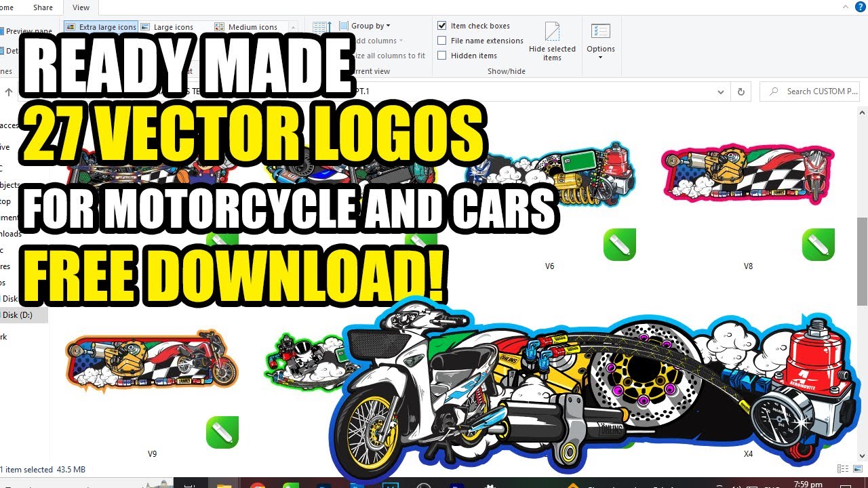Click the green pencil icon above V9
868x488 pixels.
[x=222, y=432]
